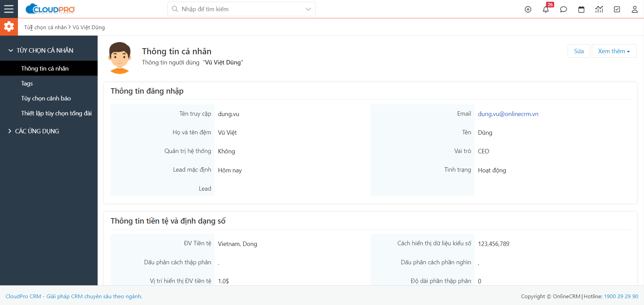The image size is (644, 305).
Task: Click the role value CEO
Action: click(483, 151)
